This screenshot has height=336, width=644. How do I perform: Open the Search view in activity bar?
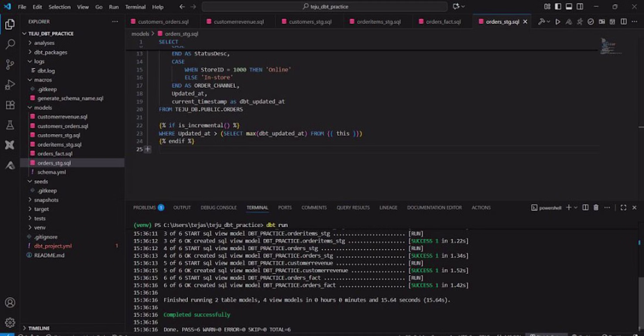10,44
